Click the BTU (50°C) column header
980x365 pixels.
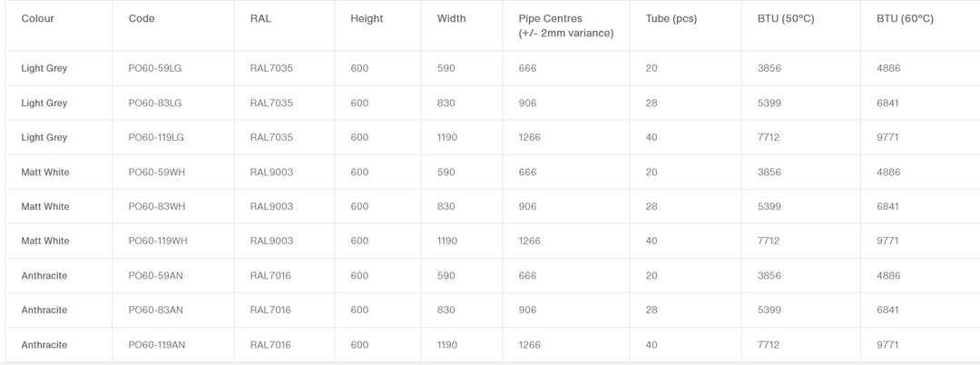(786, 18)
